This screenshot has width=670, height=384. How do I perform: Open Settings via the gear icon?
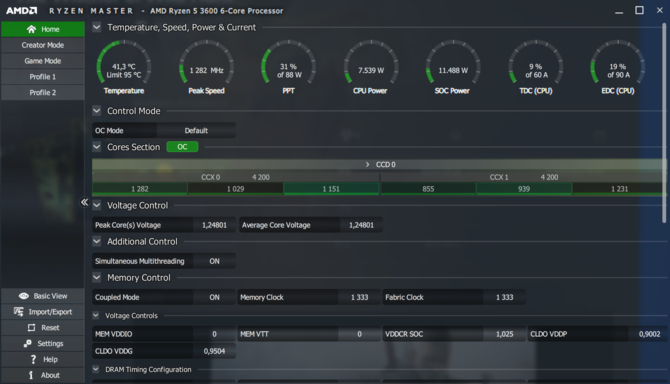(x=28, y=343)
